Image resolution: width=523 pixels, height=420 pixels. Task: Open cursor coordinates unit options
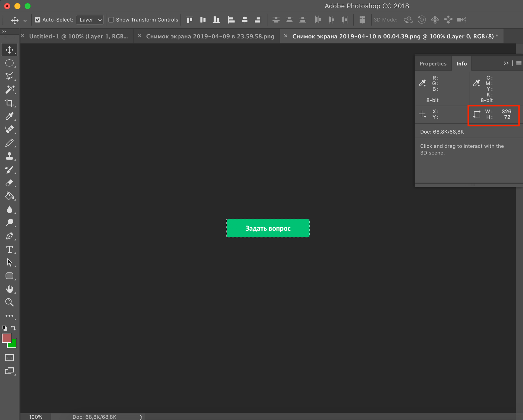point(422,114)
